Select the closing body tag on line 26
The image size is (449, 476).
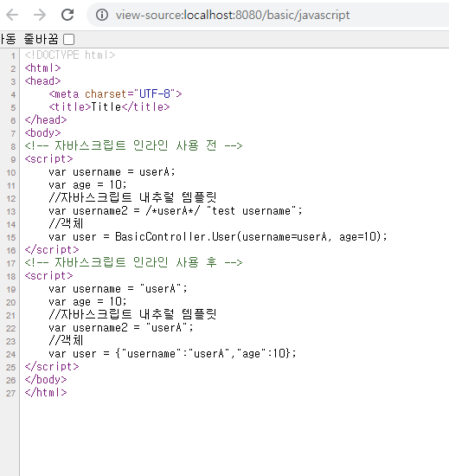click(x=46, y=380)
